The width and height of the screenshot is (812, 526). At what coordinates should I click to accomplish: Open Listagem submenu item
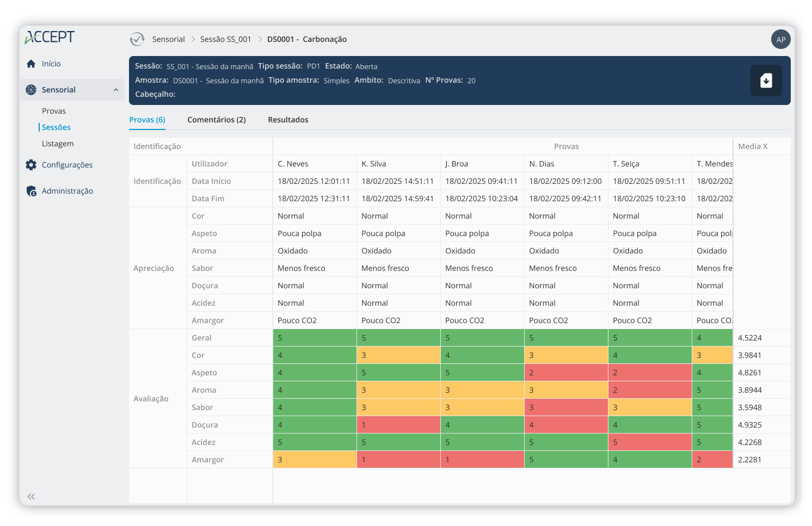[58, 144]
